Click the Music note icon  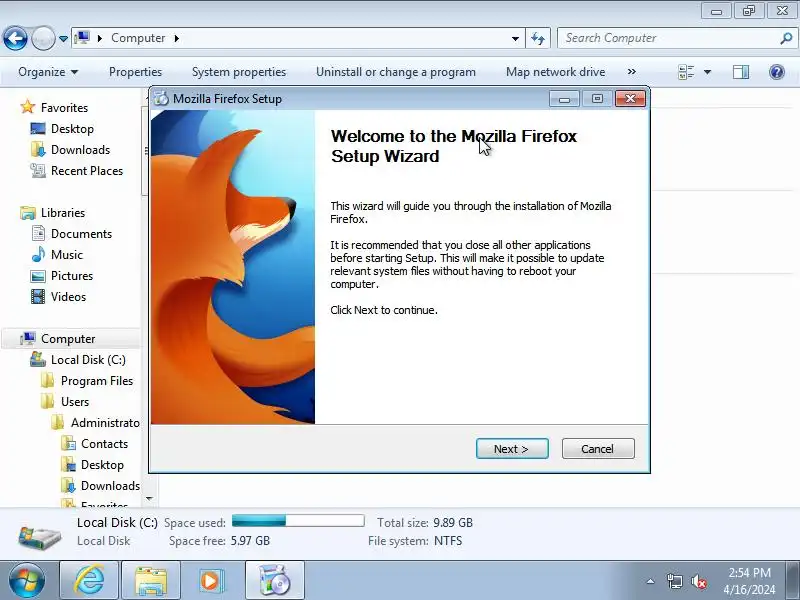[38, 254]
